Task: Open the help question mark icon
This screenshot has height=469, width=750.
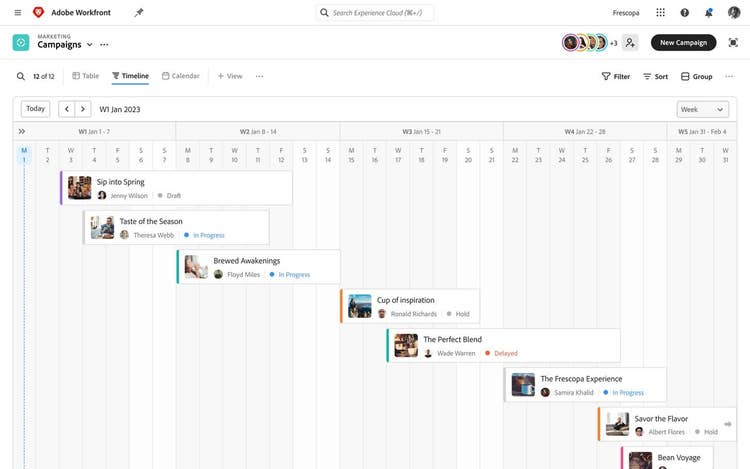Action: coord(685,13)
